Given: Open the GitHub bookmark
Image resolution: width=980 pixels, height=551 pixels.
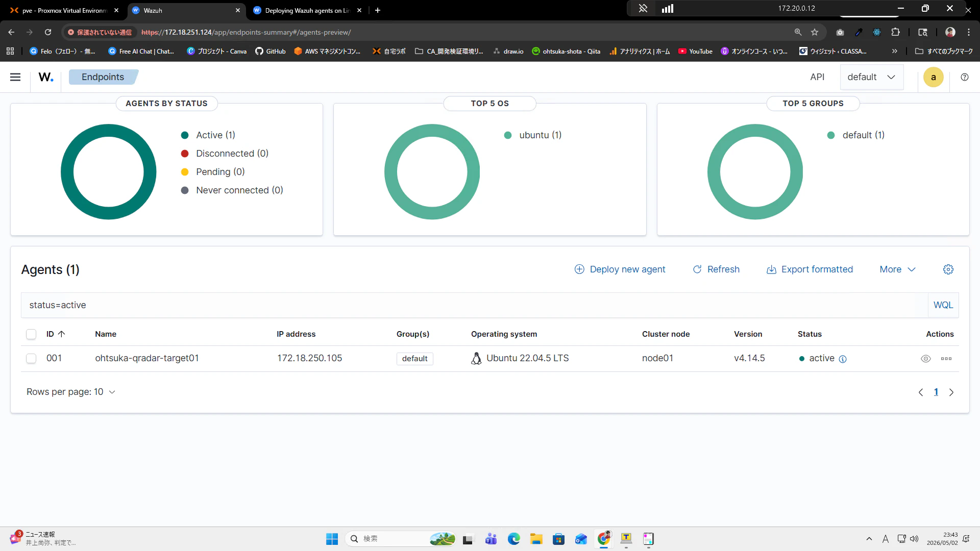Looking at the screenshot, I should (271, 51).
